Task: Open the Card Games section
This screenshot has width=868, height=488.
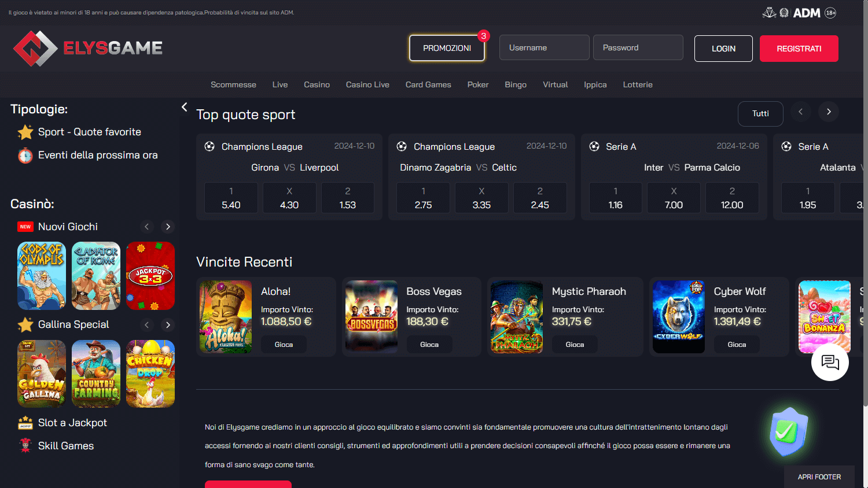Action: [428, 84]
